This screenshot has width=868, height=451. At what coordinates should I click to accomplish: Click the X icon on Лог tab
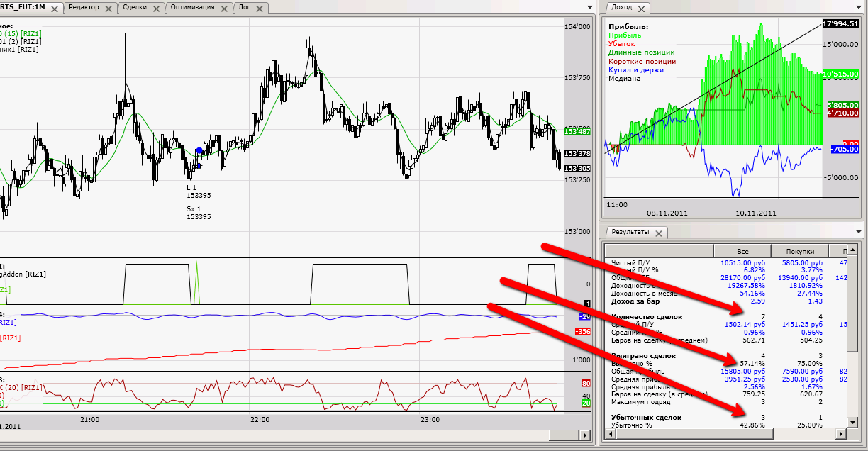click(x=259, y=9)
